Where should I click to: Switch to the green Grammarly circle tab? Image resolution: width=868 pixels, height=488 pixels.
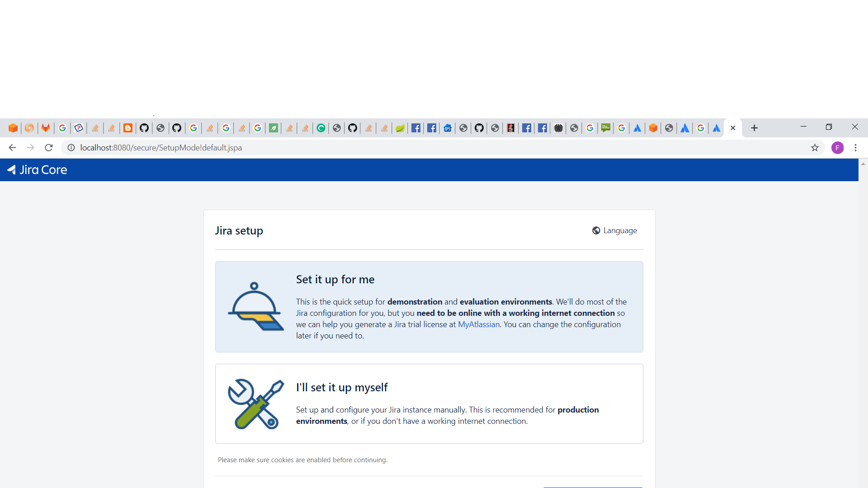point(321,128)
